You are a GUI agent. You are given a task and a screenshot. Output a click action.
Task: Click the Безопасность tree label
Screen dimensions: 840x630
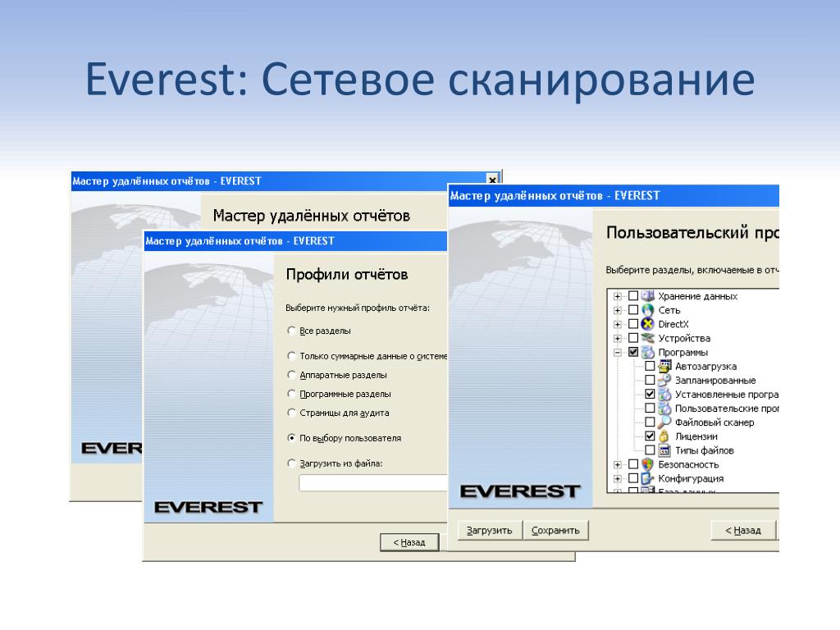point(688,464)
